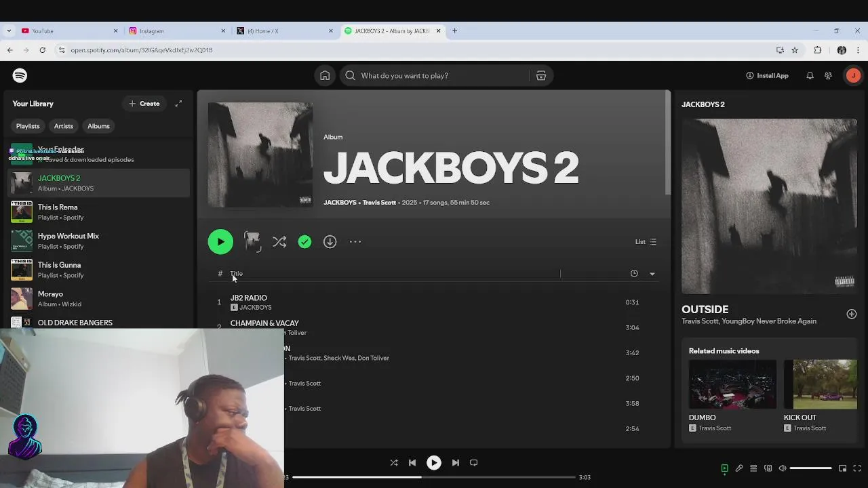Click the album preview card icon
Image resolution: width=868 pixels, height=488 pixels.
[x=252, y=242]
